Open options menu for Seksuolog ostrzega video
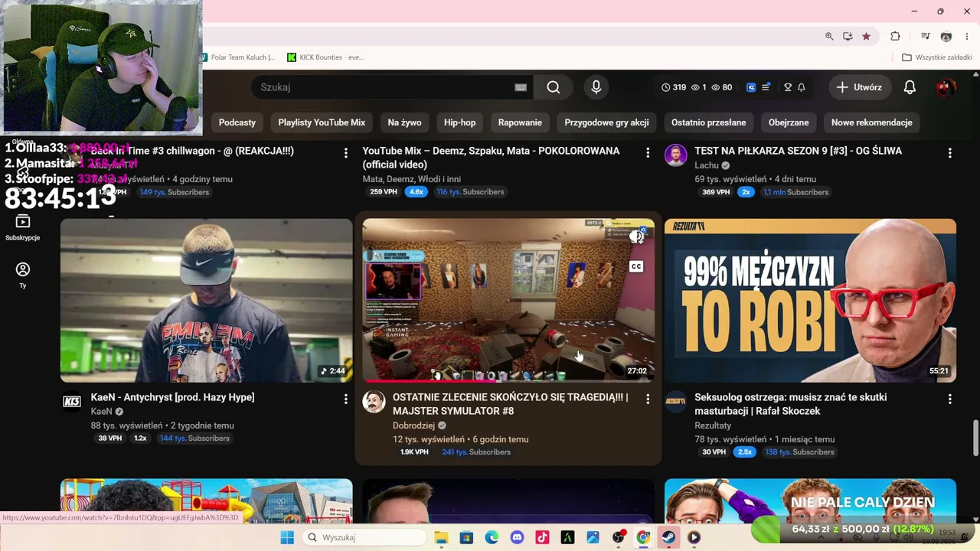 (949, 399)
